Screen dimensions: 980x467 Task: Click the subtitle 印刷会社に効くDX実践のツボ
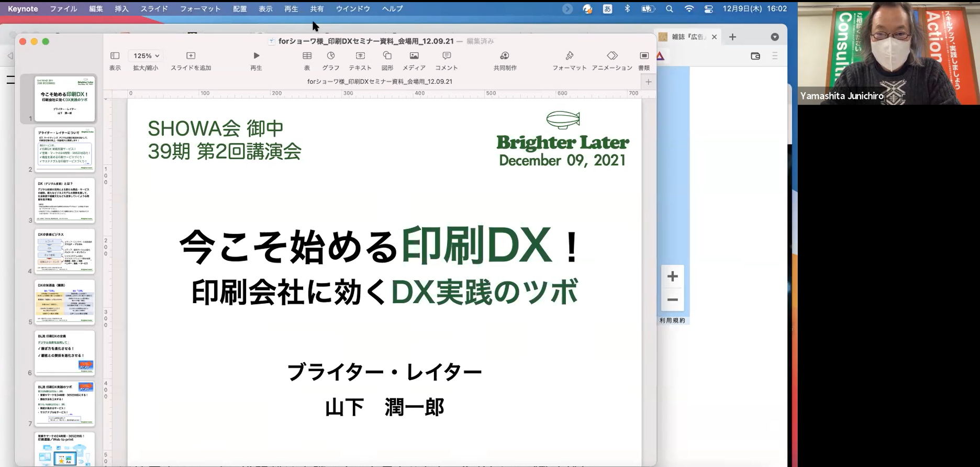(x=385, y=292)
